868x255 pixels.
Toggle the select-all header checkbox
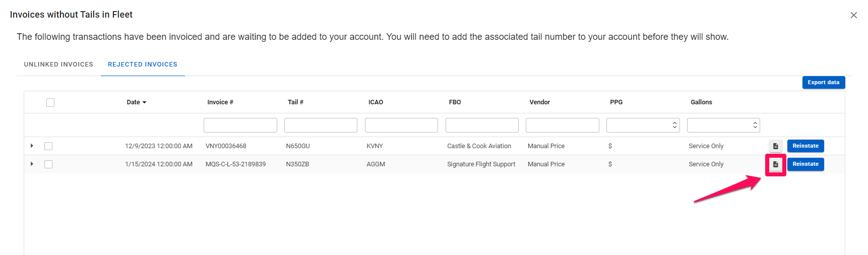[50, 102]
